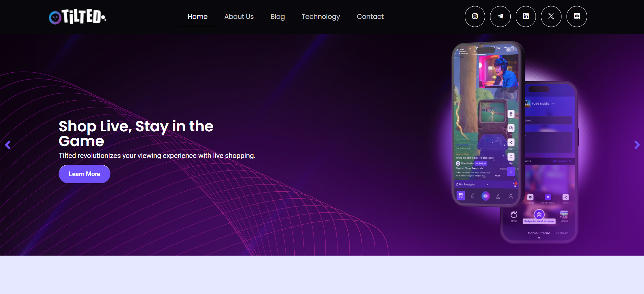This screenshot has width=644, height=294.
Task: Open the LinkedIn social link
Action: point(526,17)
